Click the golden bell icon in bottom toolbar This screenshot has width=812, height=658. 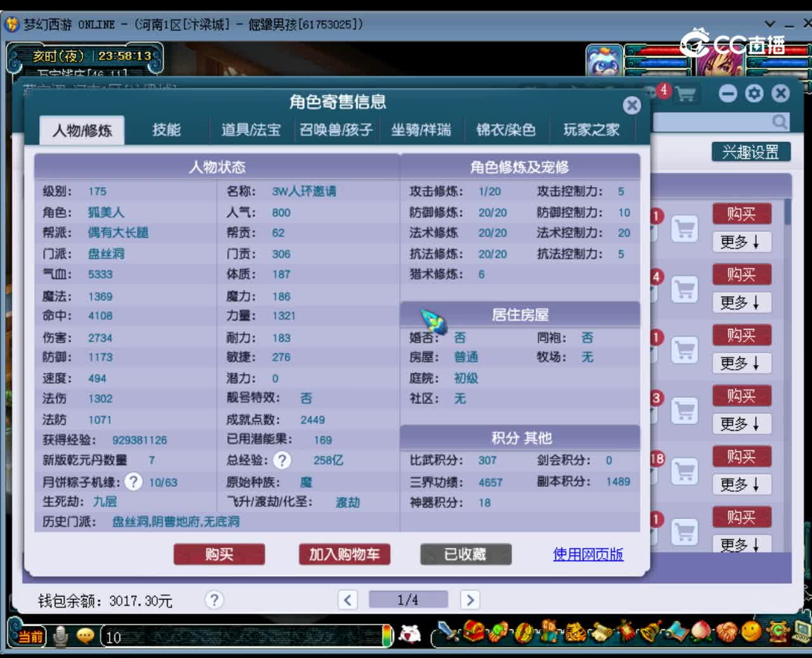point(651,632)
